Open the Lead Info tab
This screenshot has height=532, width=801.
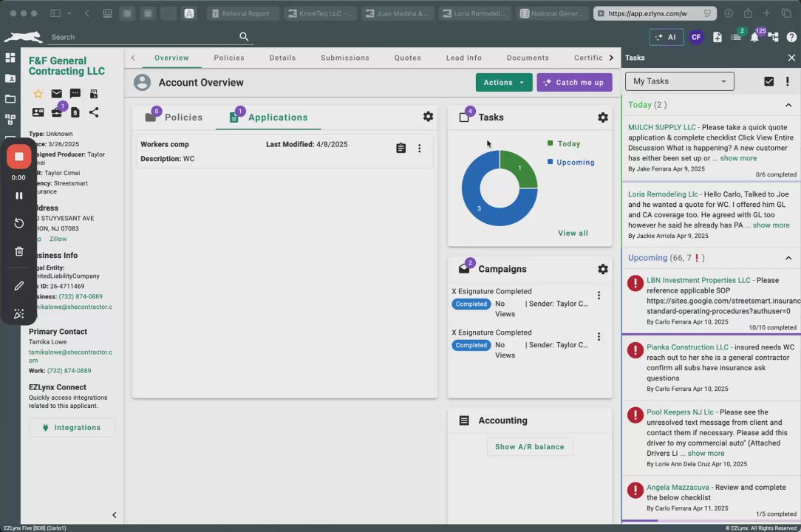(x=464, y=58)
